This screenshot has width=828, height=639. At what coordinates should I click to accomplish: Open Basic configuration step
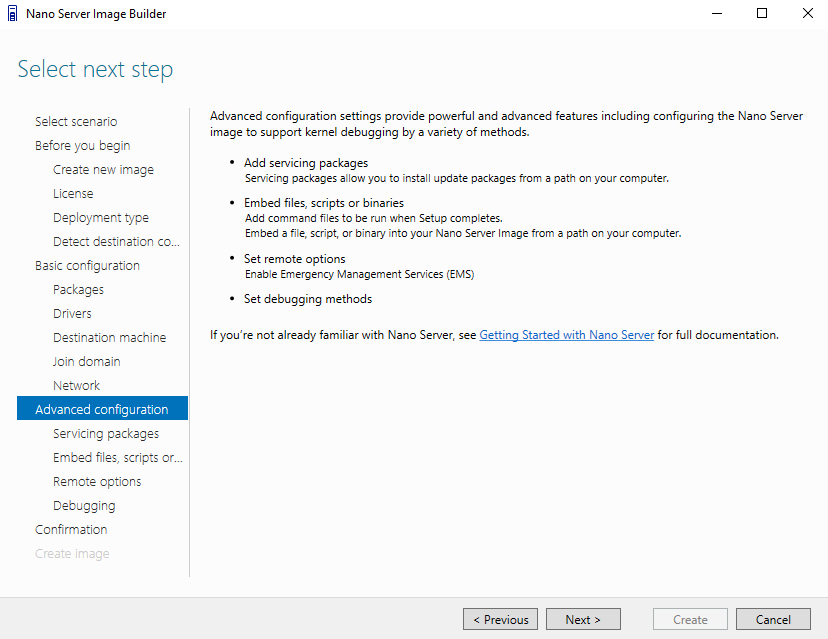point(87,266)
